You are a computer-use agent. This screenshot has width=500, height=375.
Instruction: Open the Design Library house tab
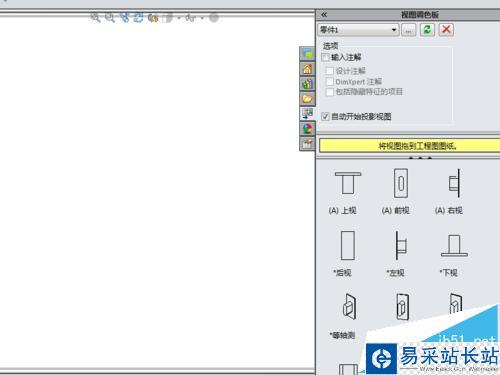pyautogui.click(x=307, y=69)
